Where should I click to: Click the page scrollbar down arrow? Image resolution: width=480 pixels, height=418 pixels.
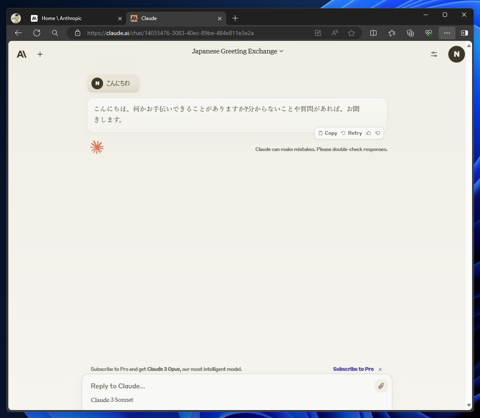click(469, 405)
